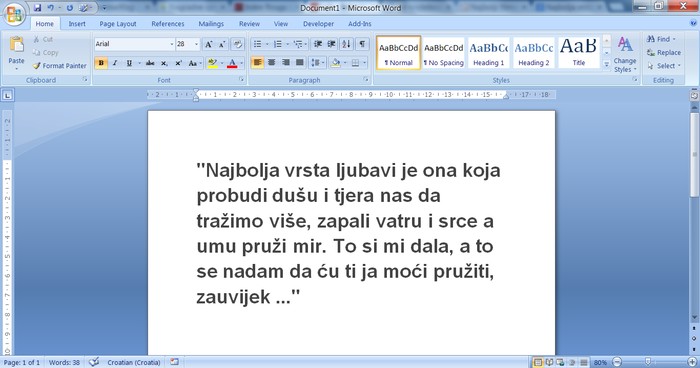This screenshot has width=700, height=368.
Task: Copy selection to clipboard
Action: [46, 53]
